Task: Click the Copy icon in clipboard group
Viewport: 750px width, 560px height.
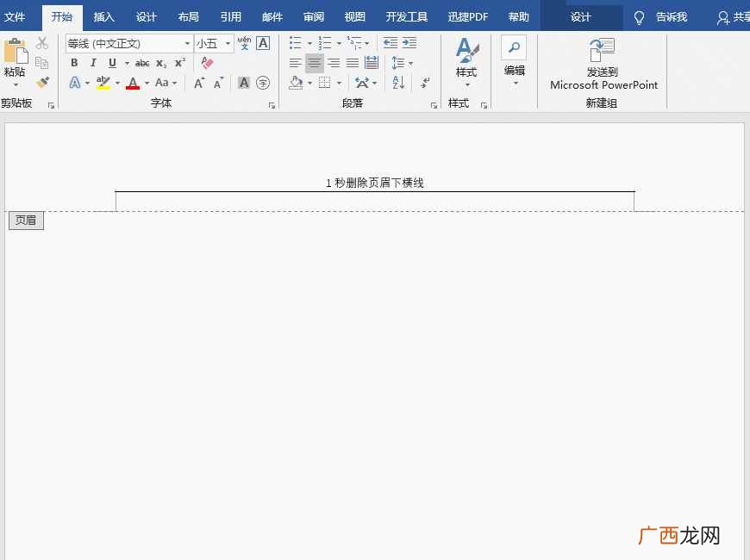Action: [x=42, y=63]
